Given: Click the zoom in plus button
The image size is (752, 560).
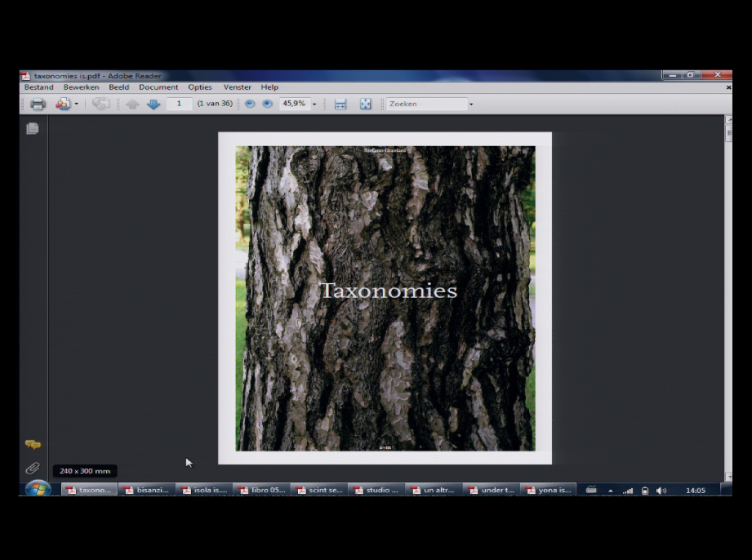Looking at the screenshot, I should (268, 104).
